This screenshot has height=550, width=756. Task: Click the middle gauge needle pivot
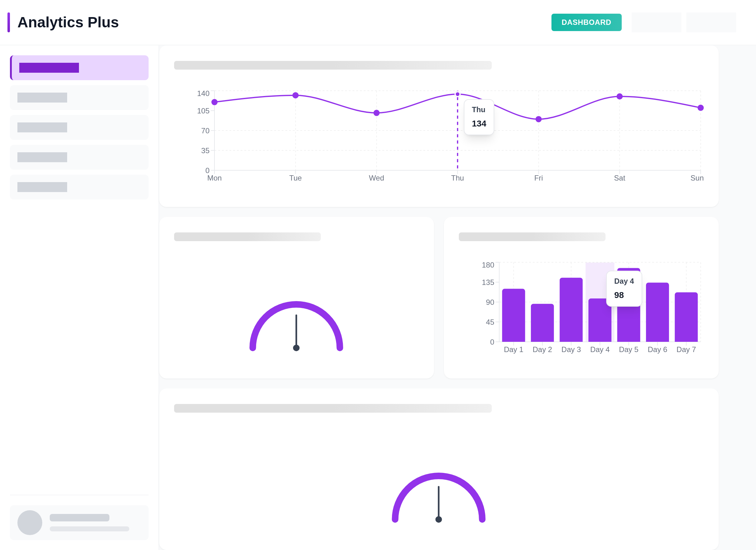pos(296,348)
